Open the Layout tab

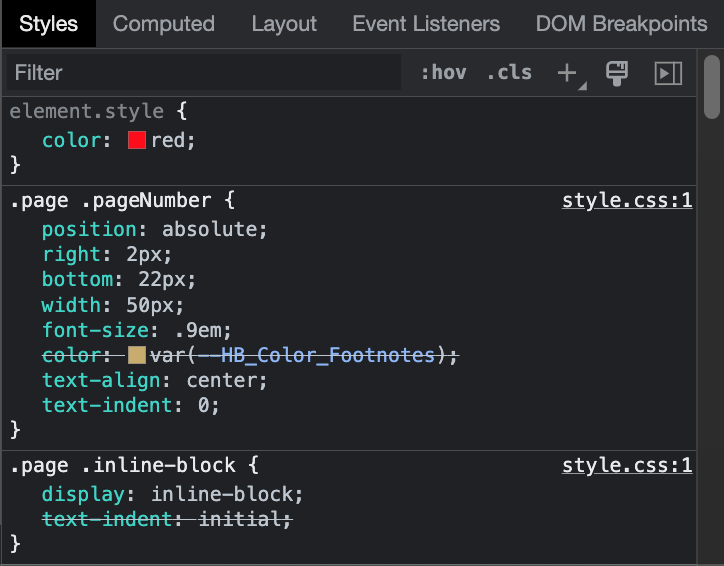click(284, 24)
